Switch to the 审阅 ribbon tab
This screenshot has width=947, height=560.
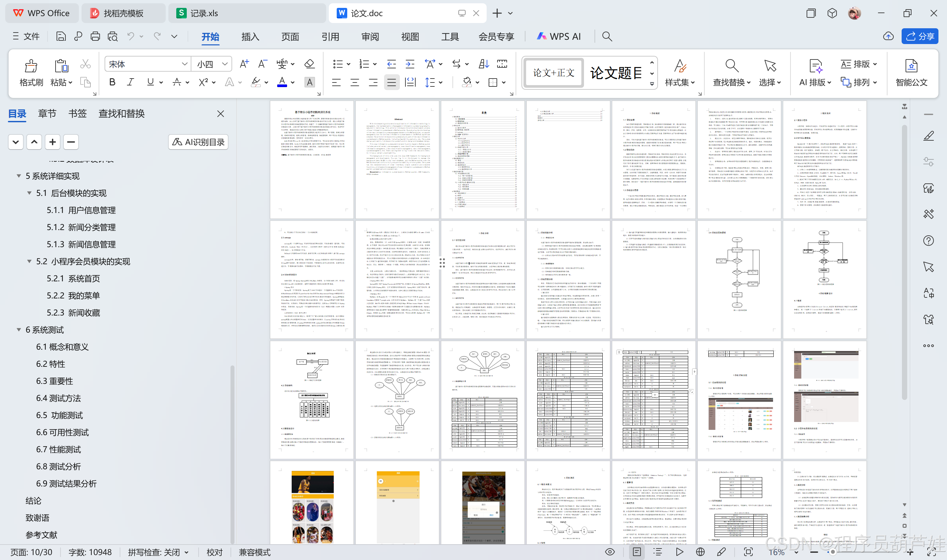pyautogui.click(x=370, y=36)
